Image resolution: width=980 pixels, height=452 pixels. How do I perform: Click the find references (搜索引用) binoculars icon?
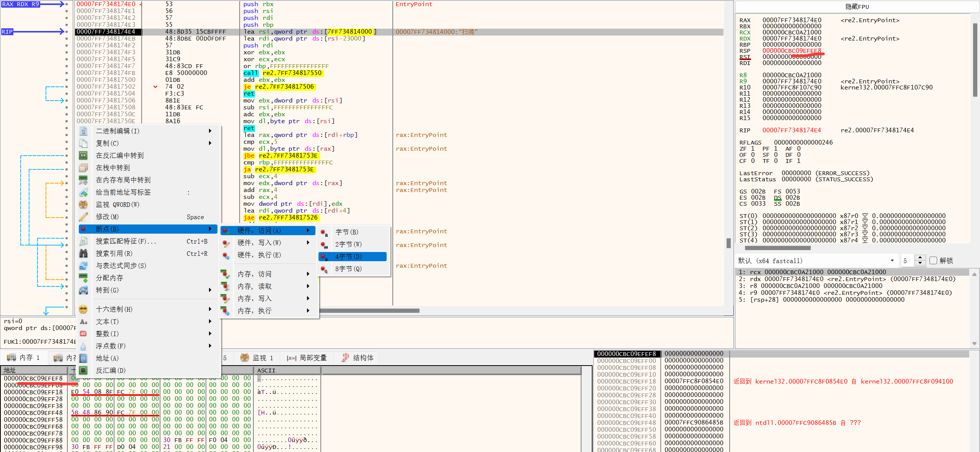point(83,254)
